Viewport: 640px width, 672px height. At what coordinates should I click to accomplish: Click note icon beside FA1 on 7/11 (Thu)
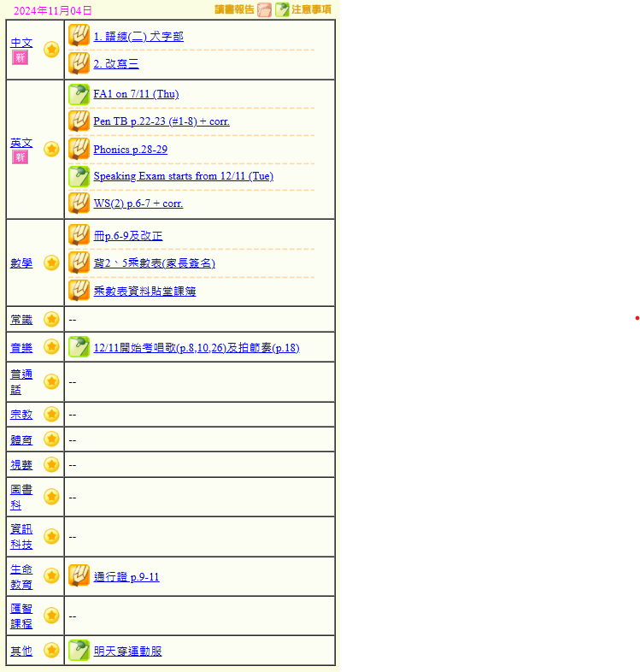(79, 94)
